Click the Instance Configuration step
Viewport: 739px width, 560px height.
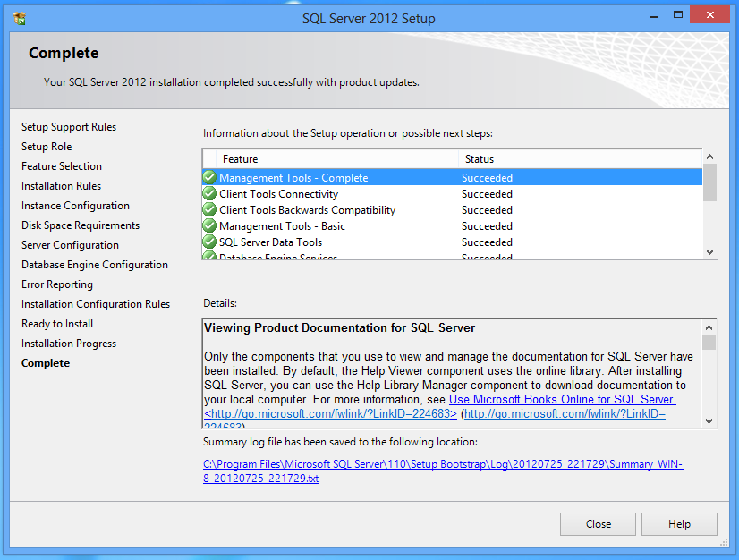point(75,206)
